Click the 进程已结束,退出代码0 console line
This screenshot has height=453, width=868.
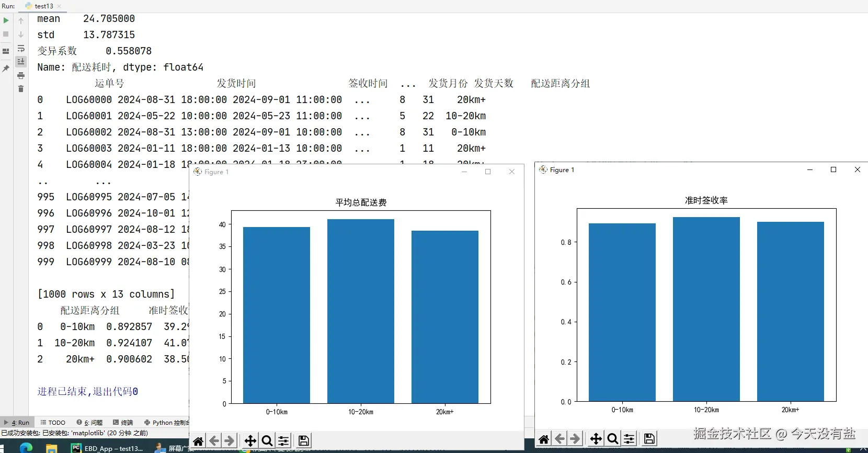[88, 391]
